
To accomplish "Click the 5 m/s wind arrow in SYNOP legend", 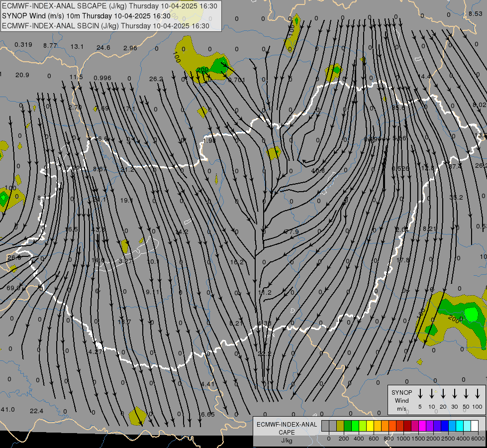I will click(420, 394).
